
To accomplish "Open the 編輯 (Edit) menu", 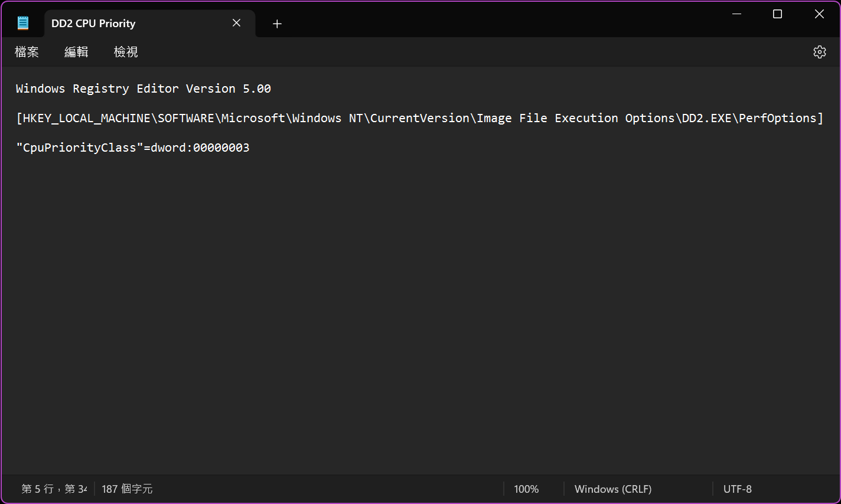I will click(x=76, y=52).
